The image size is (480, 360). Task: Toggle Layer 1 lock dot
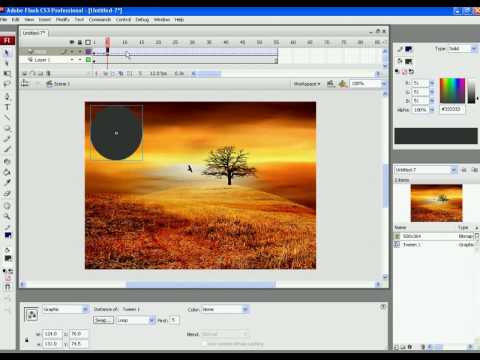[x=80, y=60]
